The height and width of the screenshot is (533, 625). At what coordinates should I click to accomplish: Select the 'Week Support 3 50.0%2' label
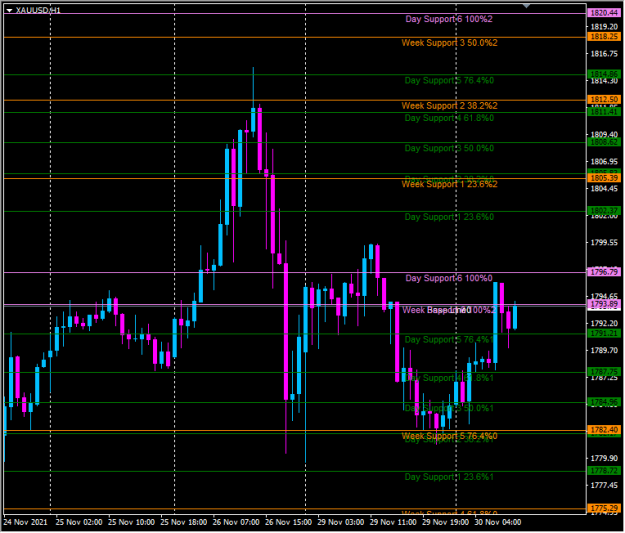[449, 43]
